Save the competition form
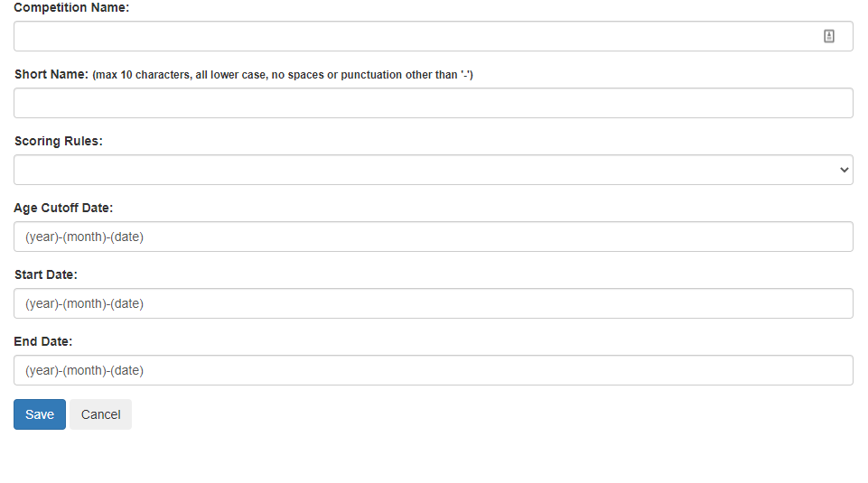The height and width of the screenshot is (483, 868). [40, 414]
